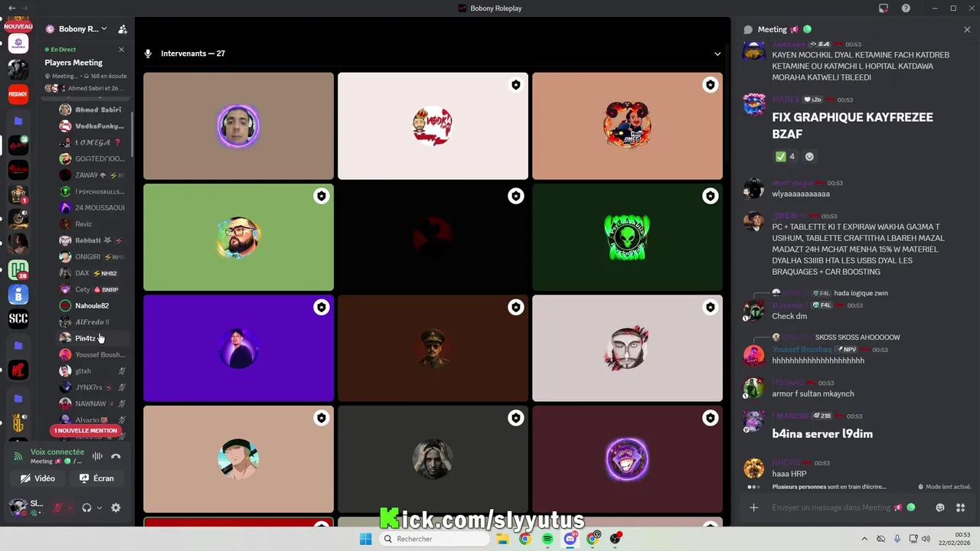Open Discord inbox icon in title bar
The width and height of the screenshot is (980, 551).
pos(884,8)
